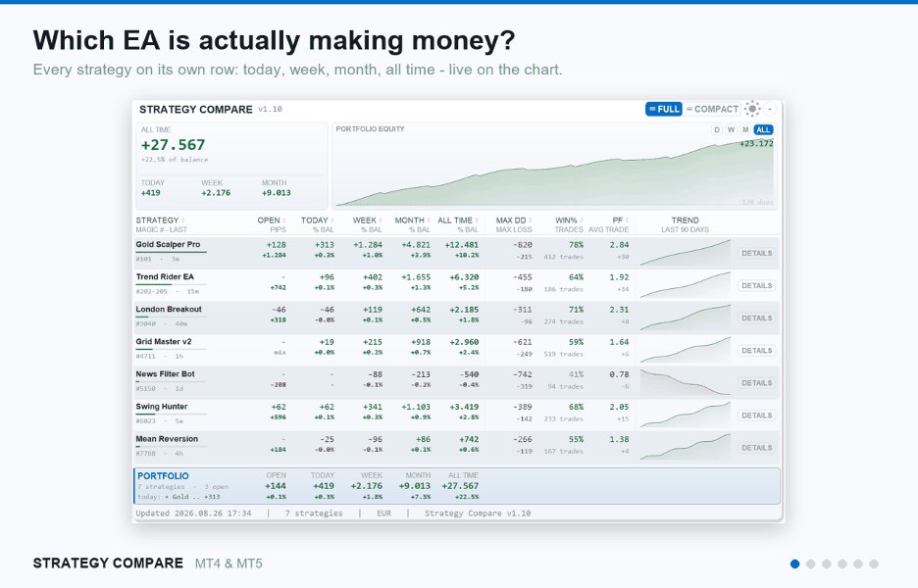Open DETAILS for Mean Reversion
The image size is (918, 588).
point(756,448)
